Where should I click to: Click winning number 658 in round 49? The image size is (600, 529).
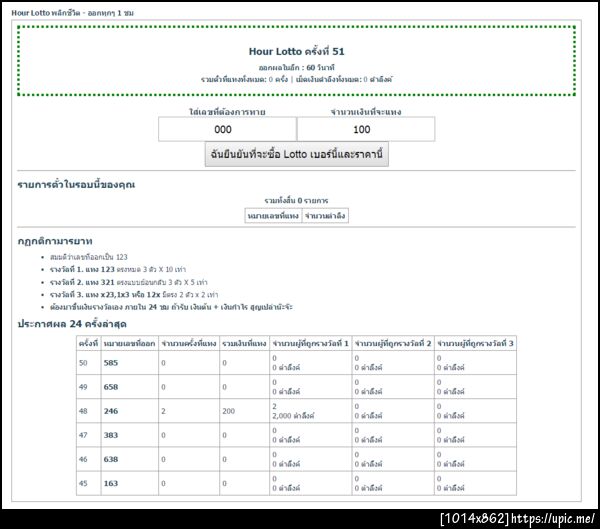point(111,387)
